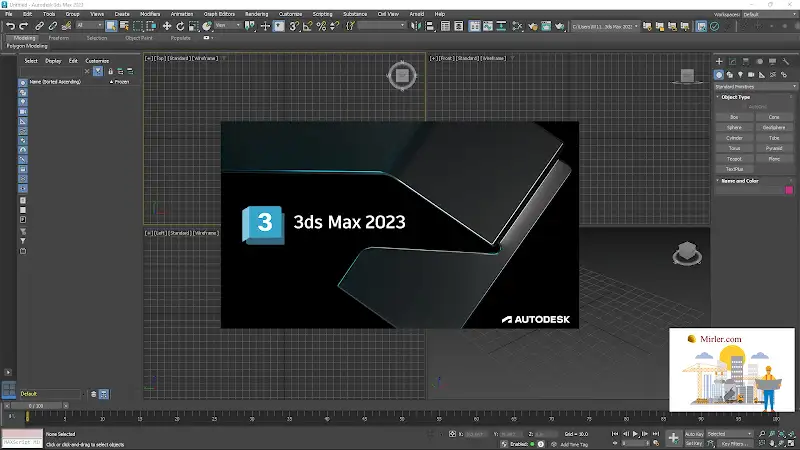Screen dimensions: 800x450
Task: Choose the Select Object tool
Action: 111,26
